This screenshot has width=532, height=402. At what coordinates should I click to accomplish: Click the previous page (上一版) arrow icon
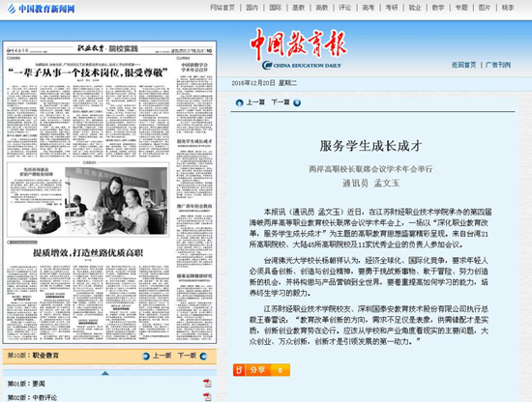pos(146,356)
